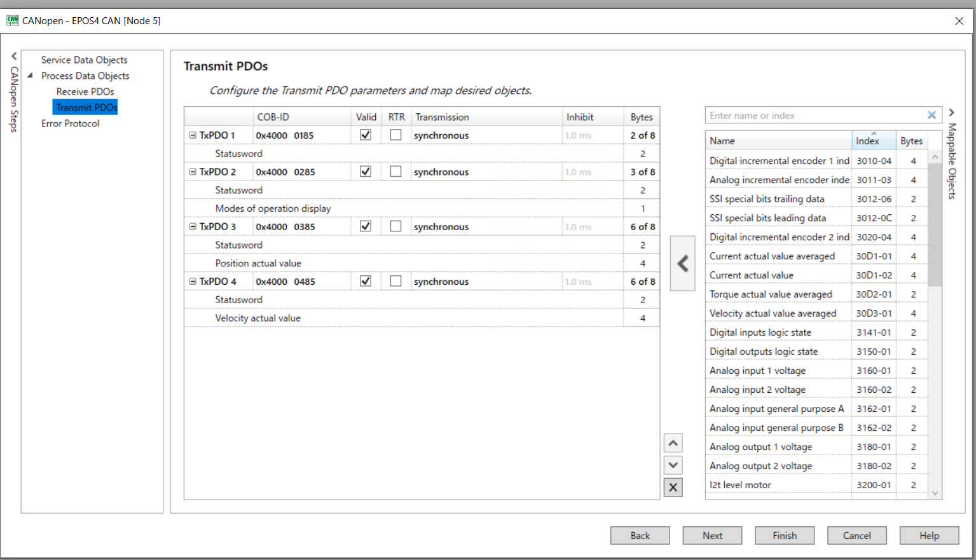Select the Transmit PDOs step
976x560 pixels.
click(x=85, y=107)
